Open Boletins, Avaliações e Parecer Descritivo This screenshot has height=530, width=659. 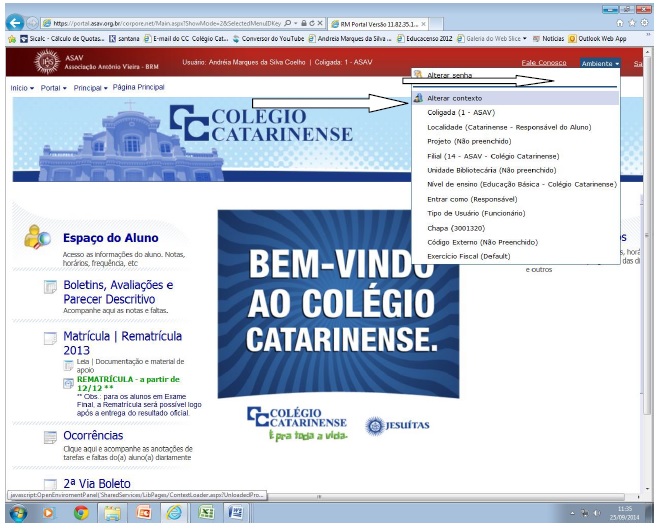click(118, 292)
